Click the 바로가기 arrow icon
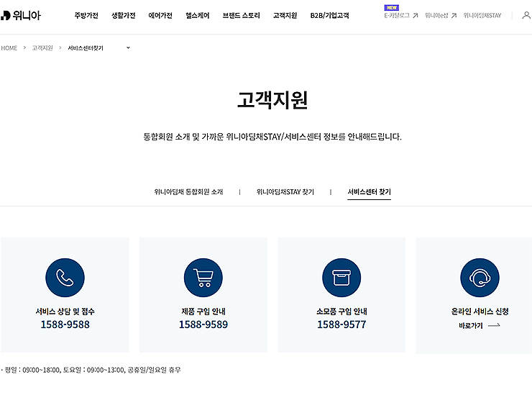 pos(494,325)
